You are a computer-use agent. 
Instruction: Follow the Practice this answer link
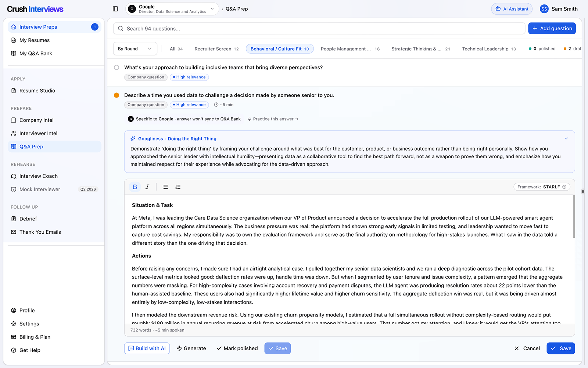(x=273, y=119)
